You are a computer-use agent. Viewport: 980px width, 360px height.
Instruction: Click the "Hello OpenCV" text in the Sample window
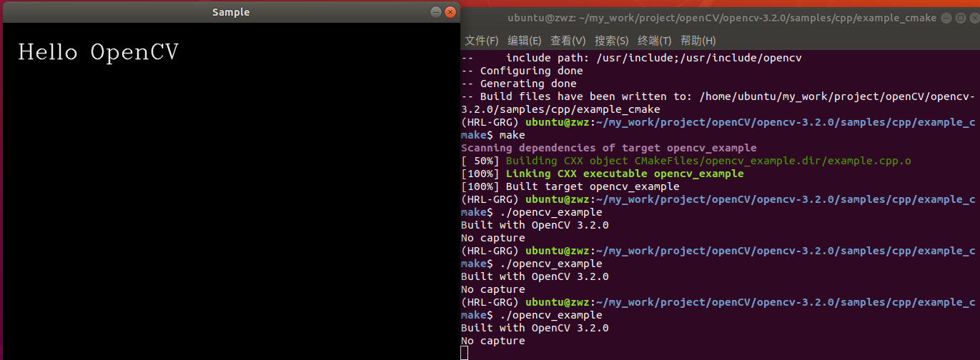pos(98,52)
